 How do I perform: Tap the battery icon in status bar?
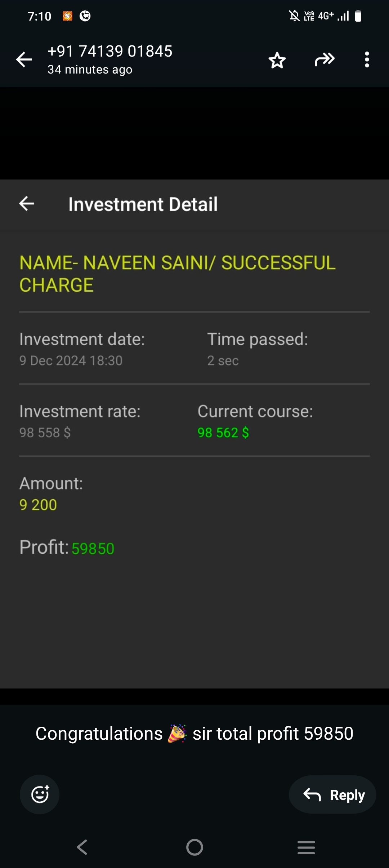coord(358,16)
